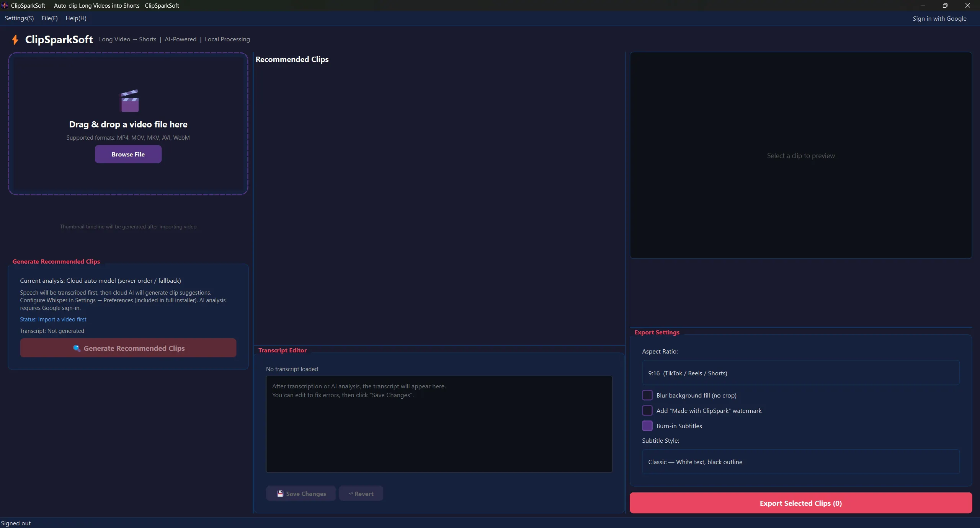980x528 pixels.
Task: Click the "Export Settings" section title
Action: 657,332
